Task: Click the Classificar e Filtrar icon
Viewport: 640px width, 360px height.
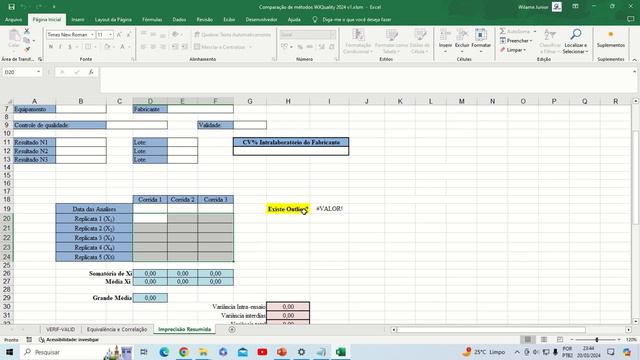Action: pos(550,34)
